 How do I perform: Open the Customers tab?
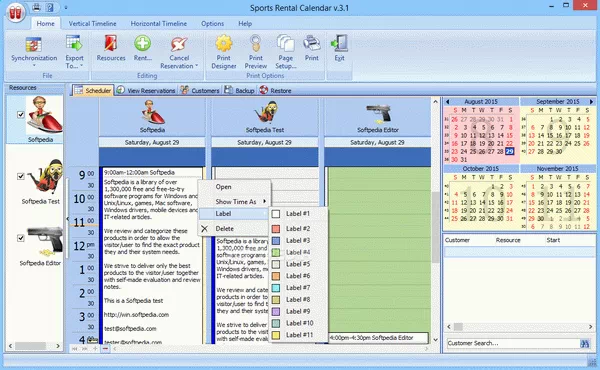pos(200,90)
